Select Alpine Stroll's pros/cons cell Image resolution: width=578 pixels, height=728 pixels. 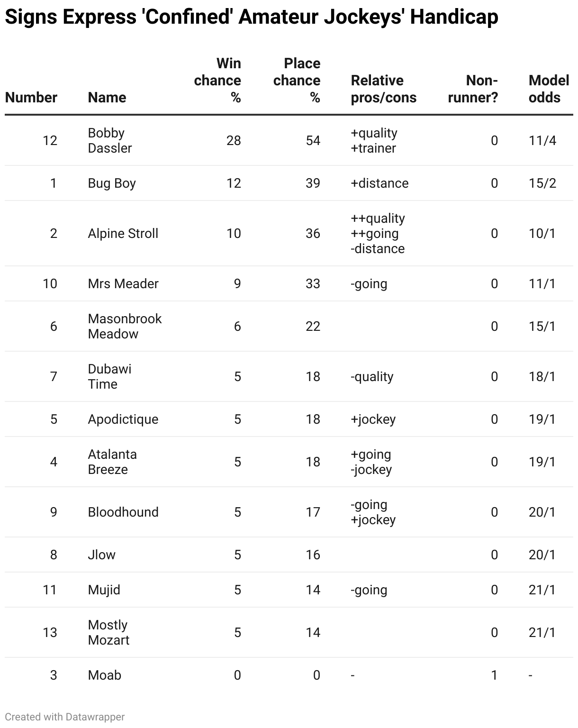pyautogui.click(x=378, y=233)
